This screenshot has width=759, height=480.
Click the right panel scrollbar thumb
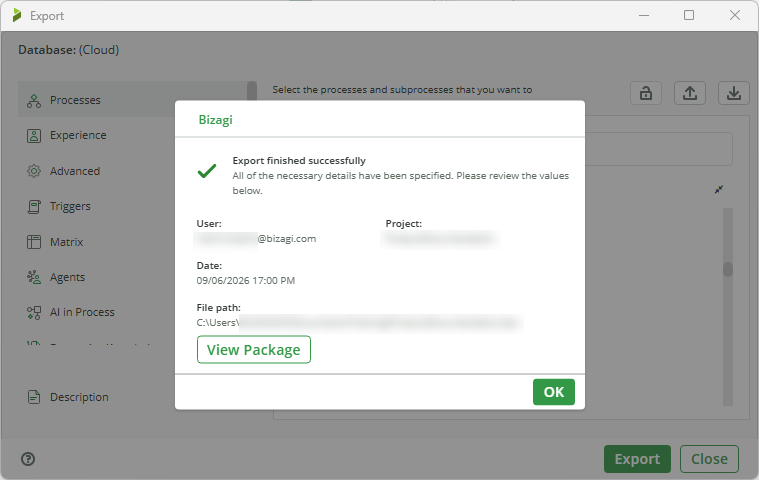(728, 269)
